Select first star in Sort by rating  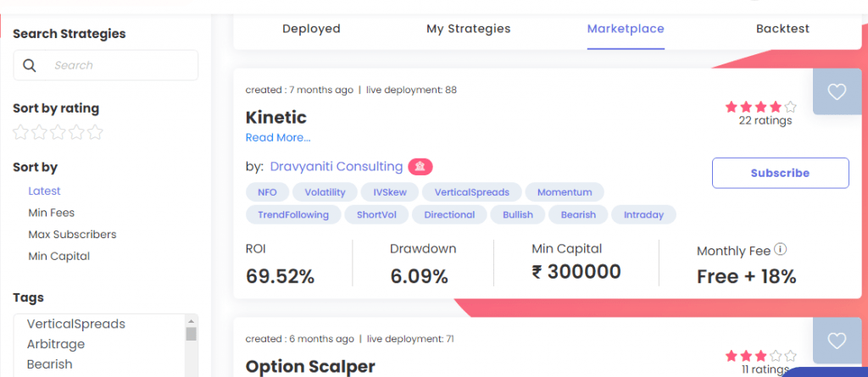click(x=20, y=132)
